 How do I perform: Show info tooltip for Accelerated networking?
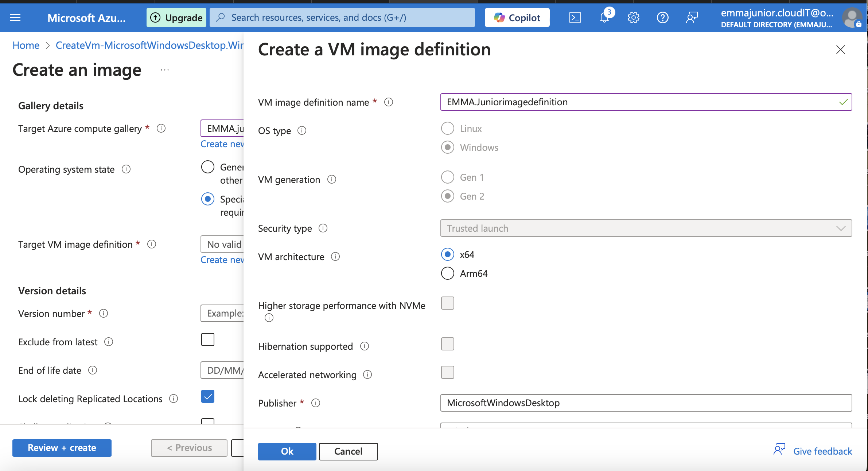(367, 374)
